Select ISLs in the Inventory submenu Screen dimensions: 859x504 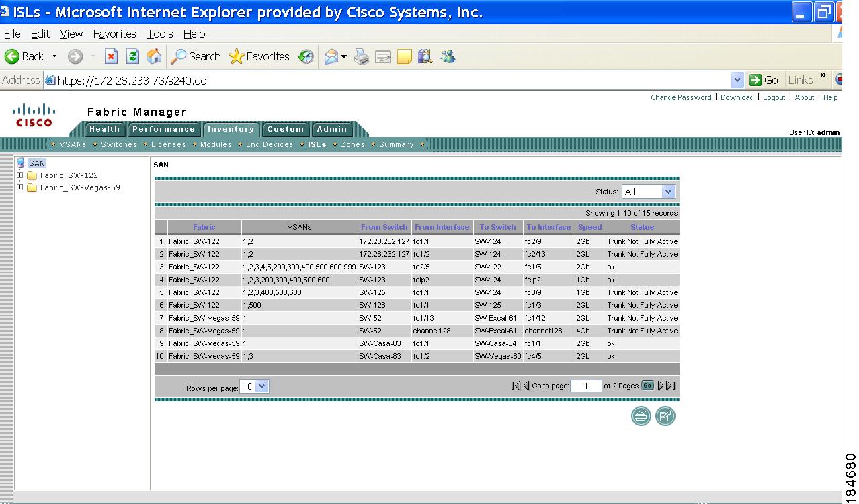click(316, 144)
